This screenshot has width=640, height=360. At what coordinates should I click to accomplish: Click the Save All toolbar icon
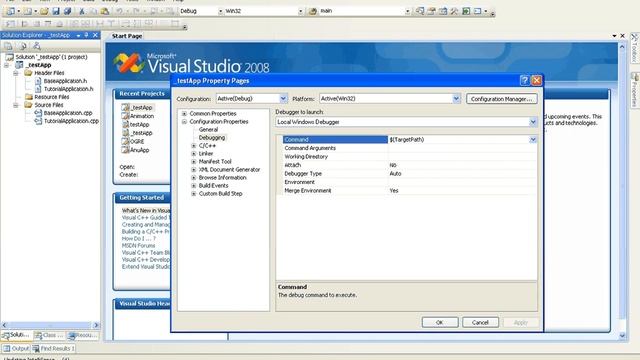pos(67,11)
